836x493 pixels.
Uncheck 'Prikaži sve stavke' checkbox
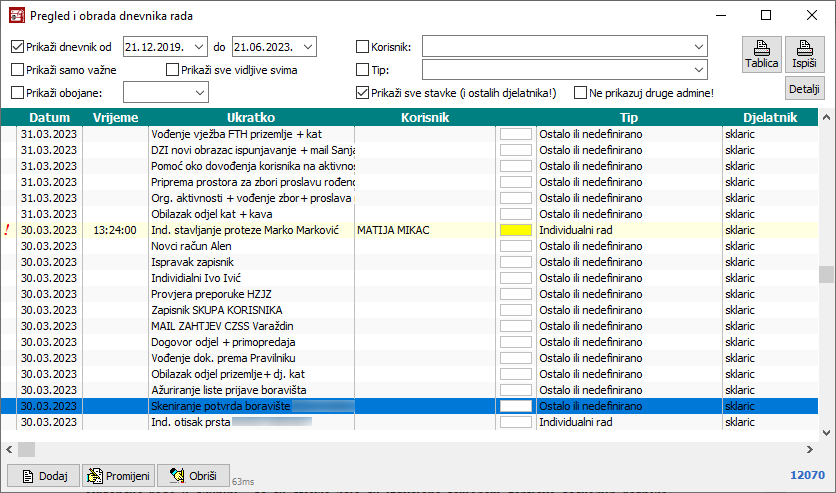click(x=363, y=93)
